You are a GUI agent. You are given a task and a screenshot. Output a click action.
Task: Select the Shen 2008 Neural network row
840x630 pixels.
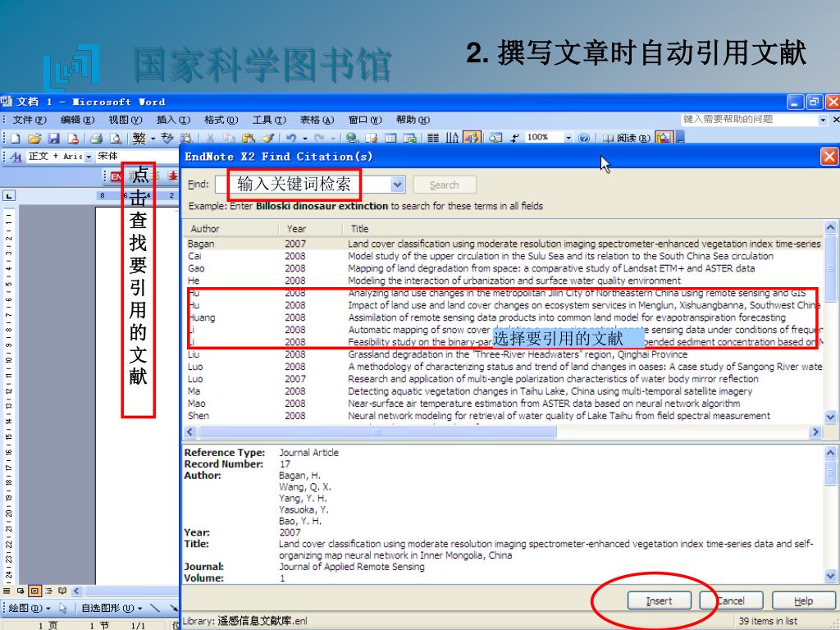(503, 416)
